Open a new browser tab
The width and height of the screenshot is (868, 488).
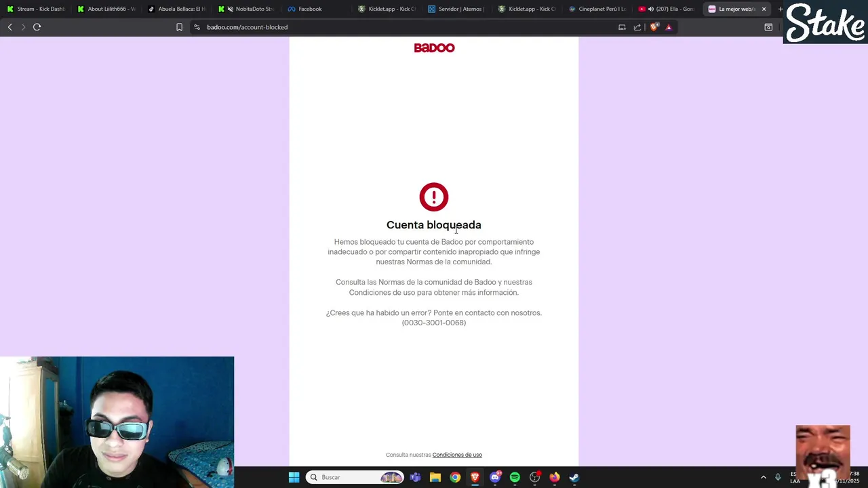[780, 9]
